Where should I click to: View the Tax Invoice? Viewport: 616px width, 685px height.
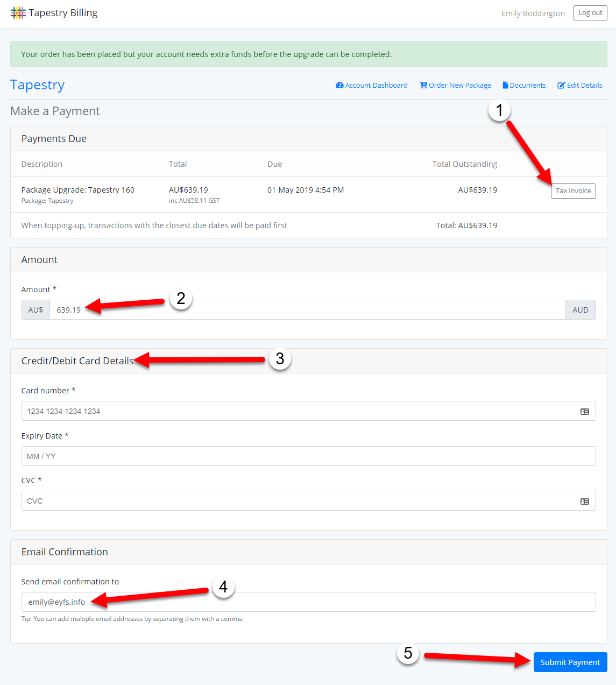[x=573, y=191]
